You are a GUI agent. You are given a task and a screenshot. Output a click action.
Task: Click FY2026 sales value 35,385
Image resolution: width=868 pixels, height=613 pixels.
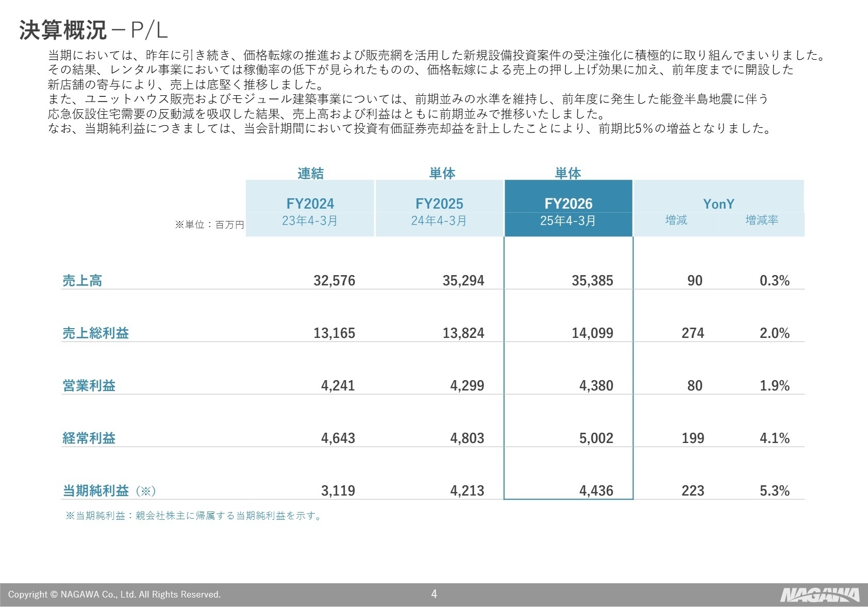[x=592, y=281]
